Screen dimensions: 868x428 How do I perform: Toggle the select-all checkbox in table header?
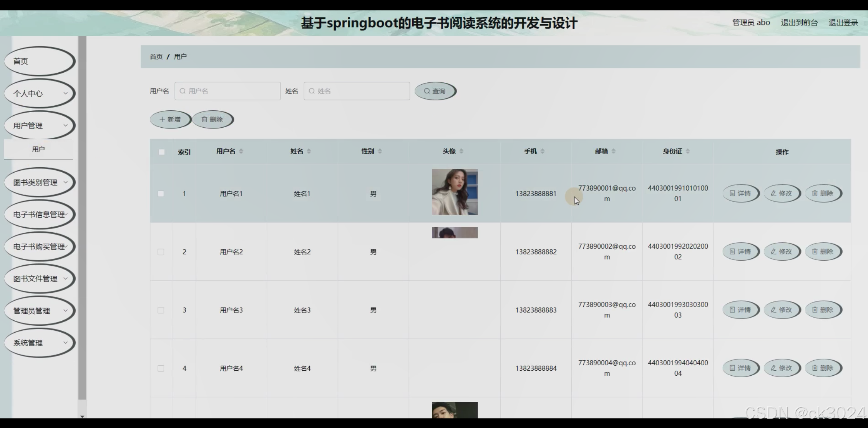[x=162, y=152]
